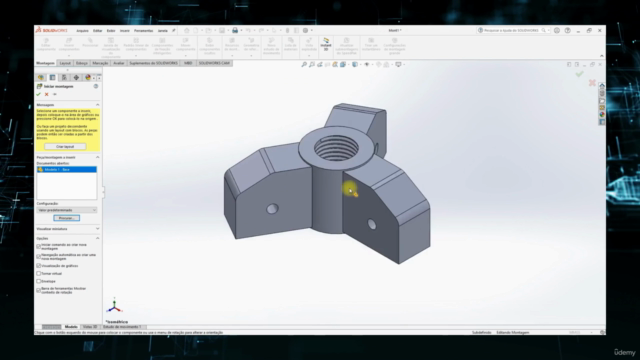Click the green confirm checkmark in viewport corner
Viewport: 640px width, 360px height.
pyautogui.click(x=580, y=74)
